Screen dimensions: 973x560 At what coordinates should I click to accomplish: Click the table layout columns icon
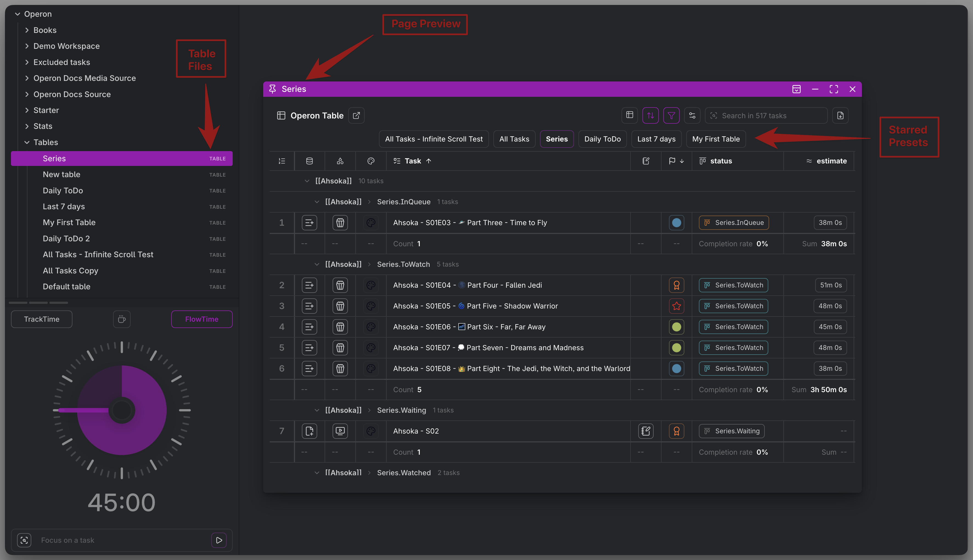(630, 115)
